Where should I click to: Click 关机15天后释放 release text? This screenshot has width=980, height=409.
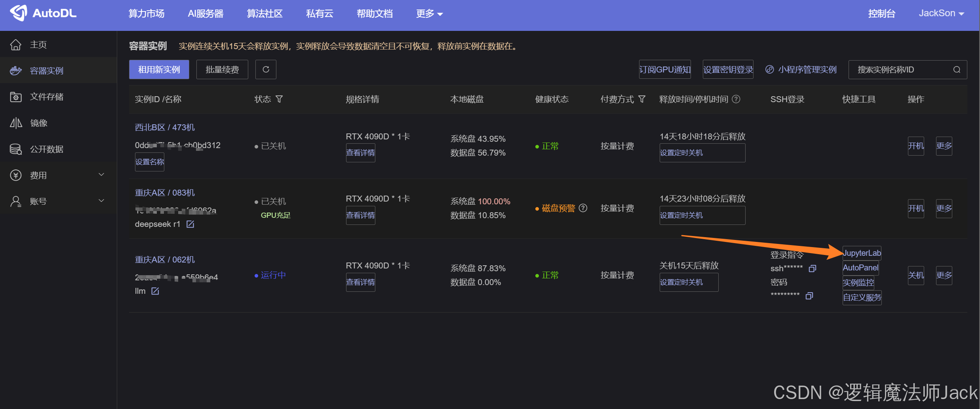689,266
